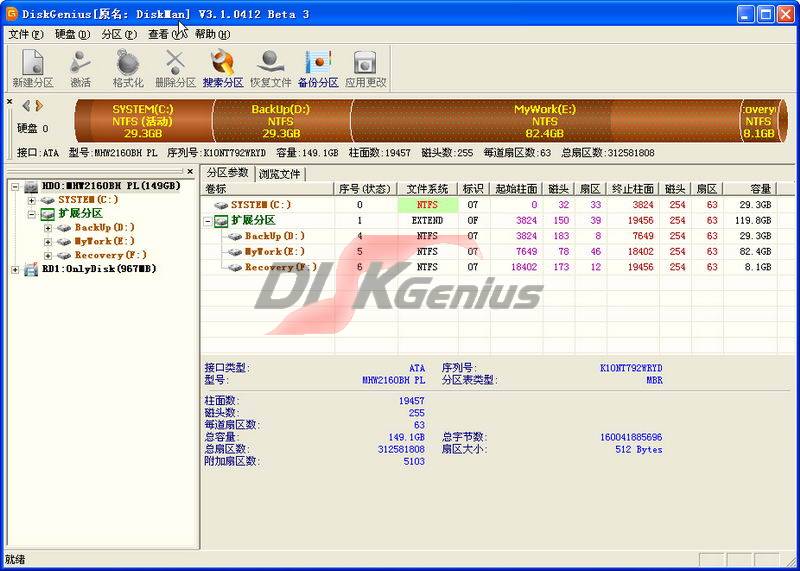Close the left tree panel with x

tap(190, 171)
